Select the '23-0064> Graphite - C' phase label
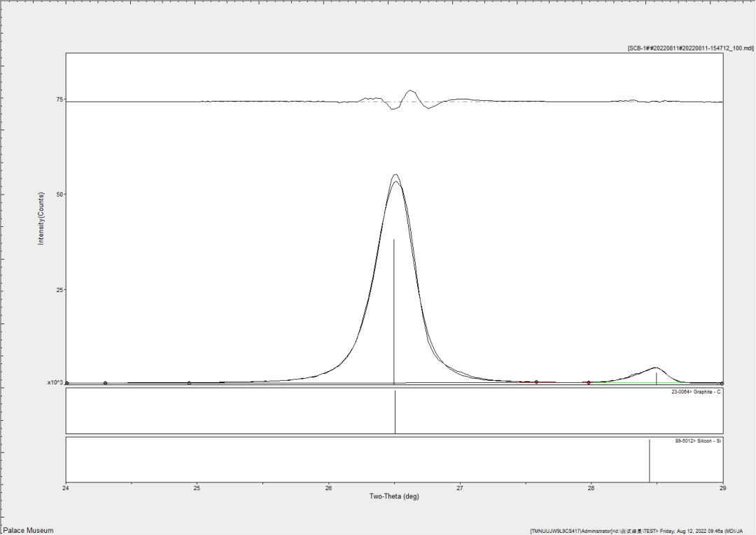The width and height of the screenshot is (756, 535). 696,391
